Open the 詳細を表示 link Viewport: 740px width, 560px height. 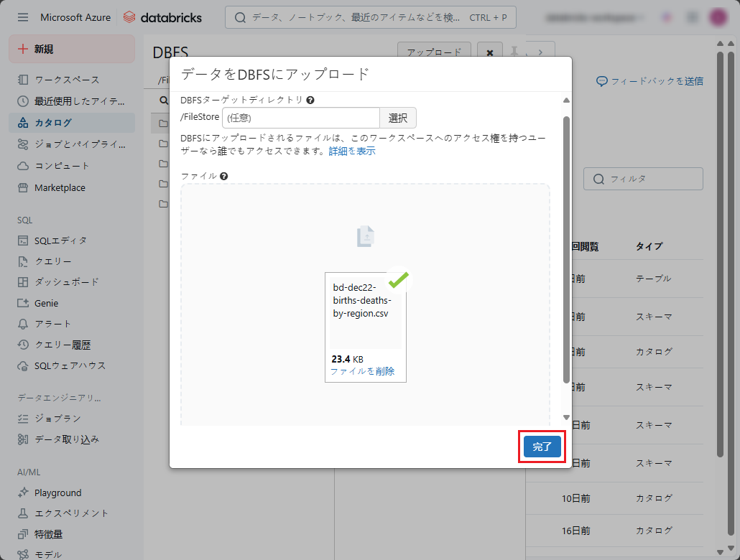pyautogui.click(x=352, y=151)
